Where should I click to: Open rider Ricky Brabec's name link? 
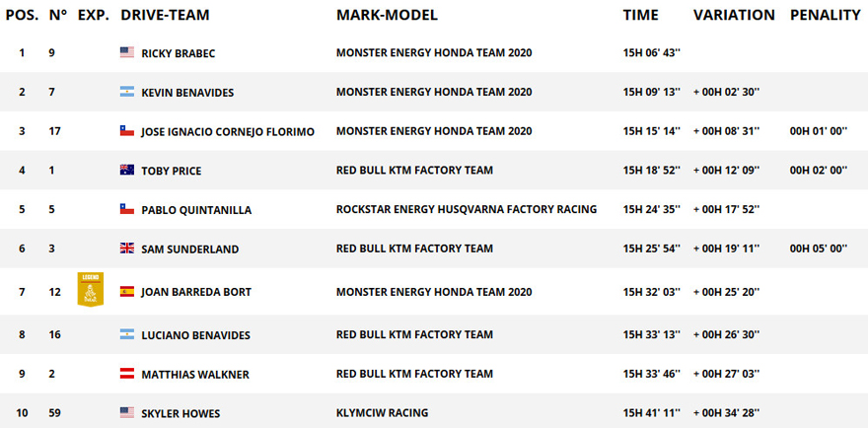pos(179,53)
